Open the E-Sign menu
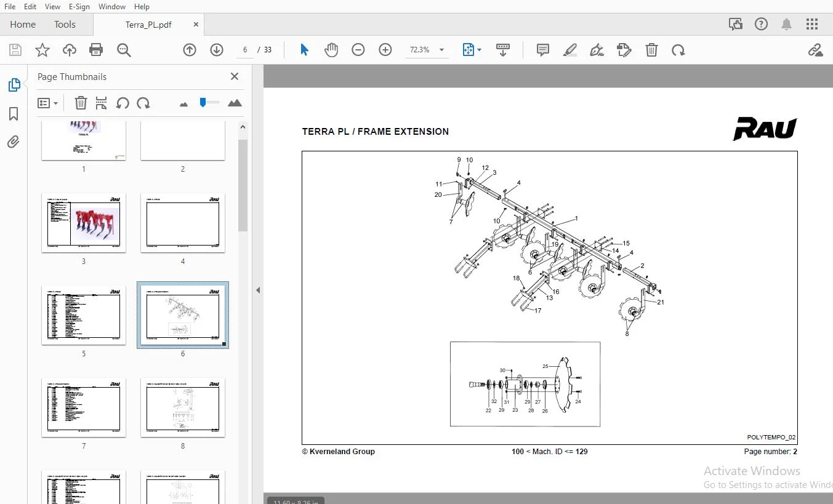The width and height of the screenshot is (833, 504). pos(79,6)
